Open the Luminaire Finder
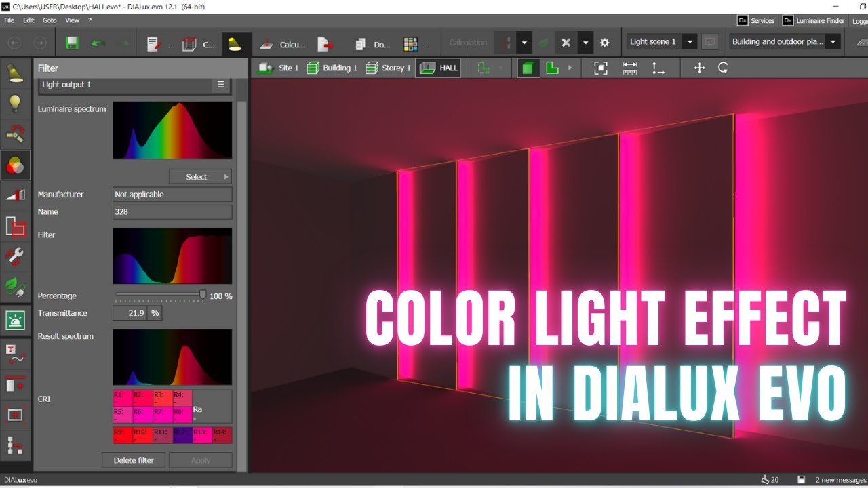868x488 pixels. click(x=813, y=20)
